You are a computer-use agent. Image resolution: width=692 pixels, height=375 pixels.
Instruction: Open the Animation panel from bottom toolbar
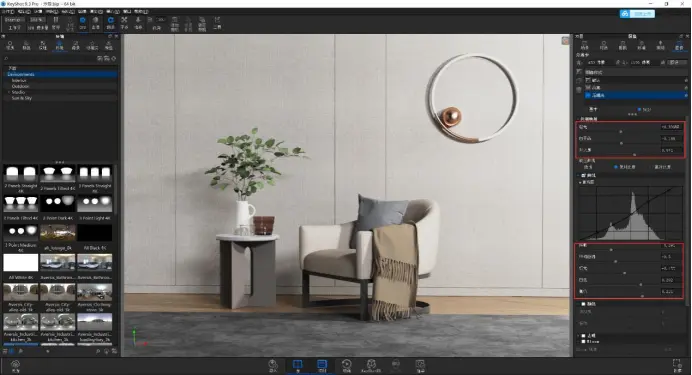tap(347, 366)
